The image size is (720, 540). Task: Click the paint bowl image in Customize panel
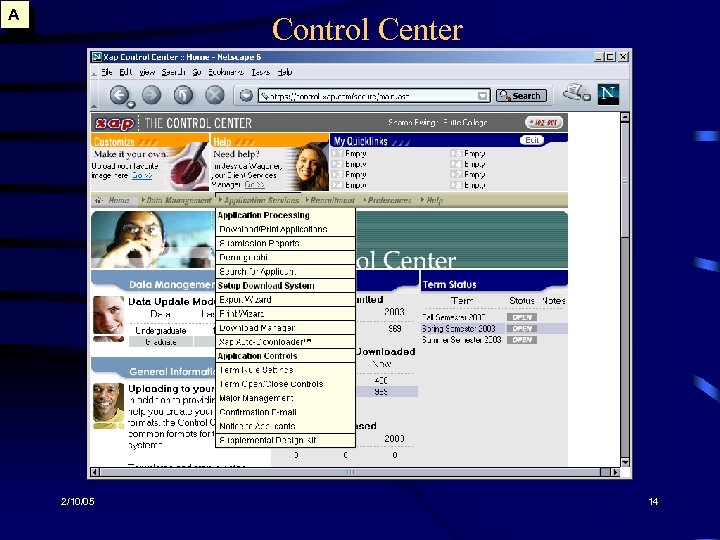pyautogui.click(x=189, y=166)
